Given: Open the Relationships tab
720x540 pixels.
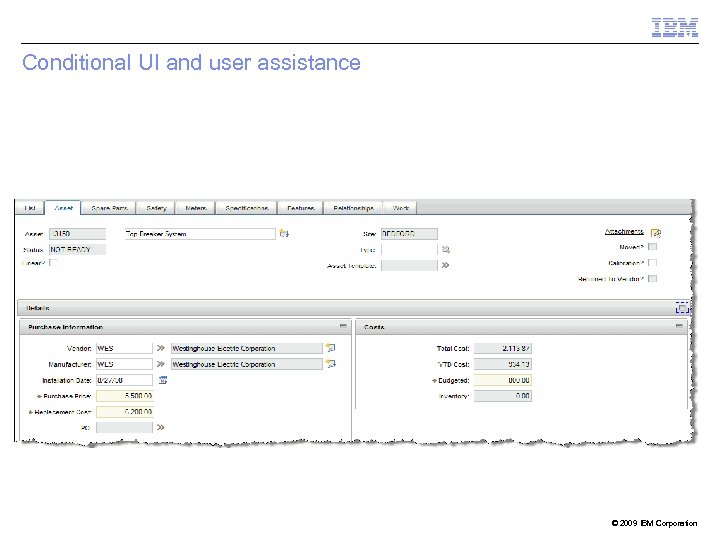Looking at the screenshot, I should click(x=353, y=208).
